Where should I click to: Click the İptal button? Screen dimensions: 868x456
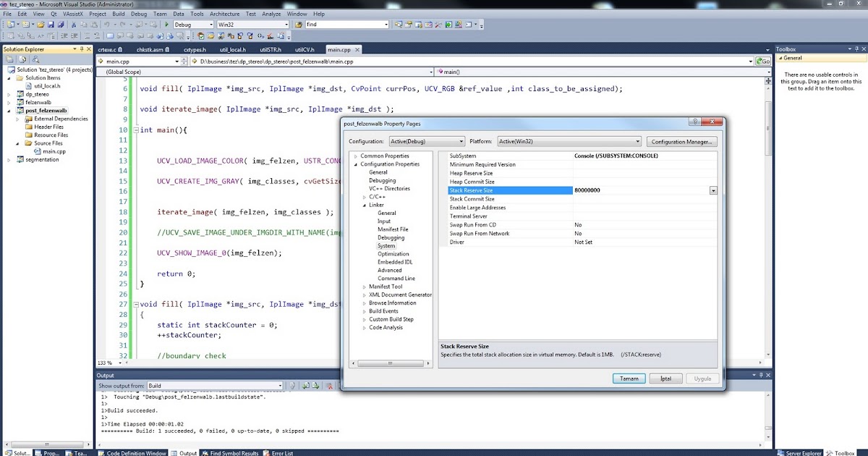[x=665, y=379]
